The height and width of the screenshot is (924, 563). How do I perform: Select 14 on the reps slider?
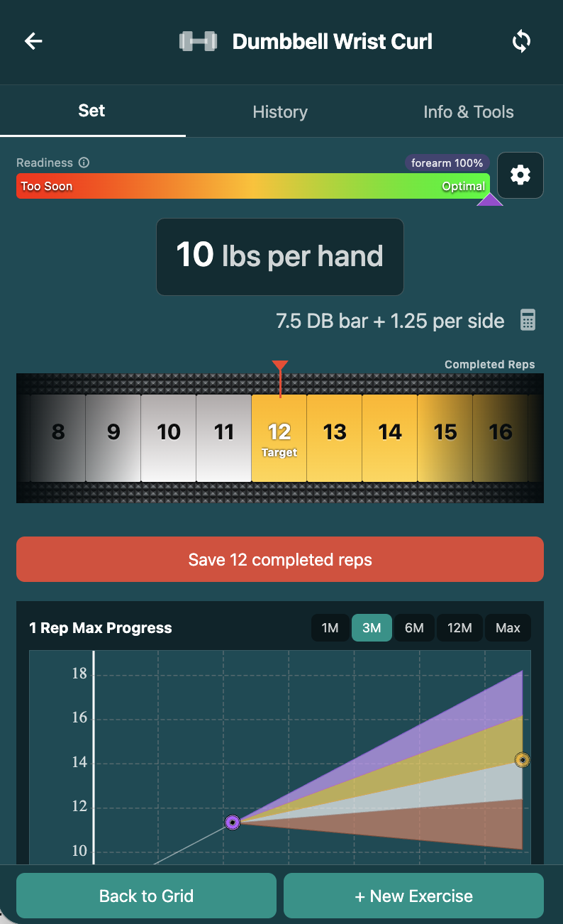pos(390,432)
